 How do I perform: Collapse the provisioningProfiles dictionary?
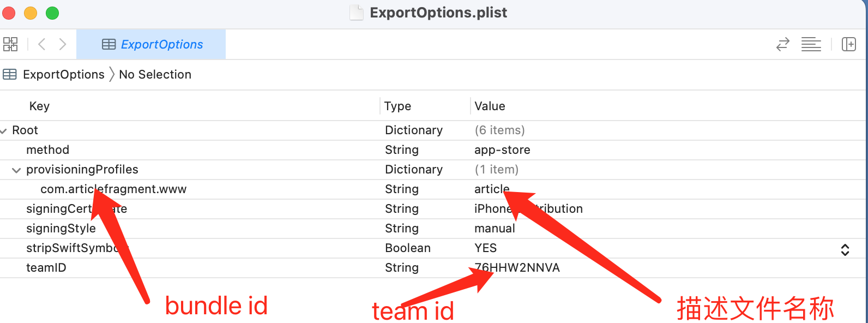click(x=16, y=170)
